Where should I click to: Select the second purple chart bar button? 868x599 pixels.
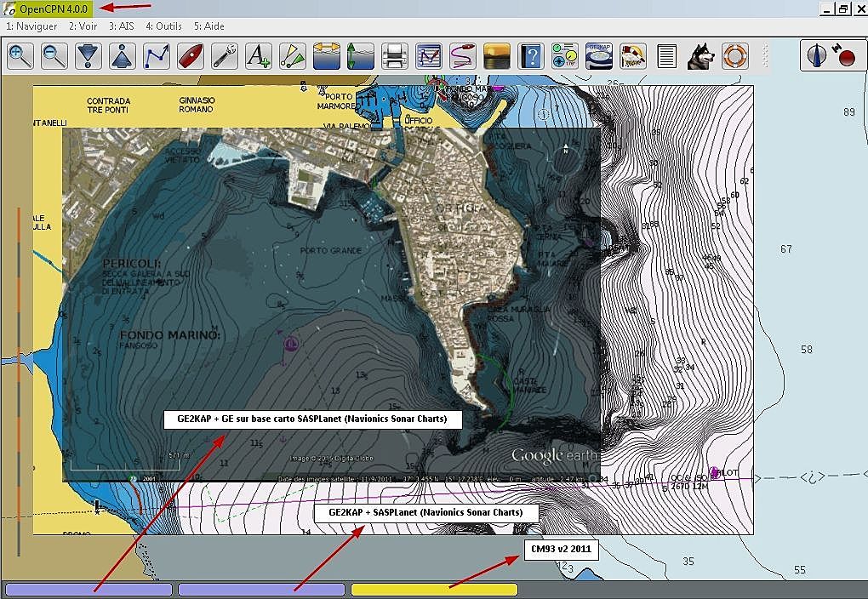261,590
